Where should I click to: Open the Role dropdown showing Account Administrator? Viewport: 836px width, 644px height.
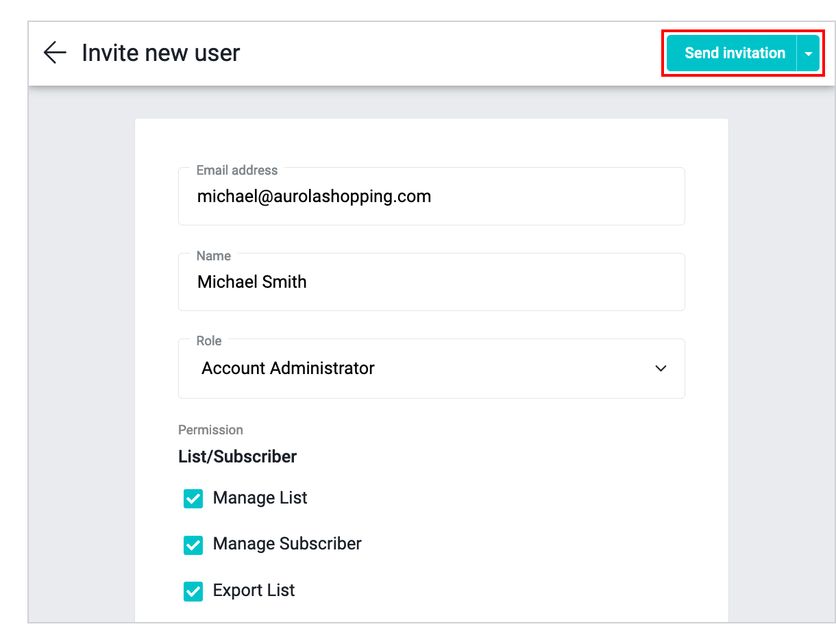pos(430,369)
